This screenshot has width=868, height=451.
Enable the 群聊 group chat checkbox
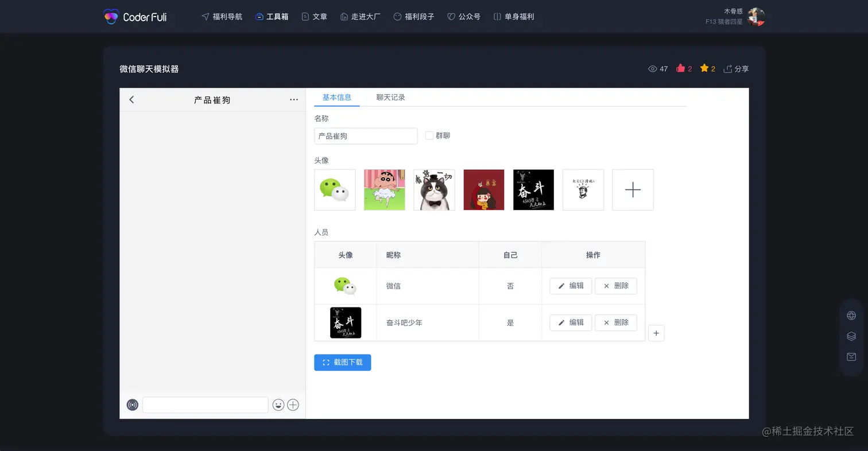point(429,135)
